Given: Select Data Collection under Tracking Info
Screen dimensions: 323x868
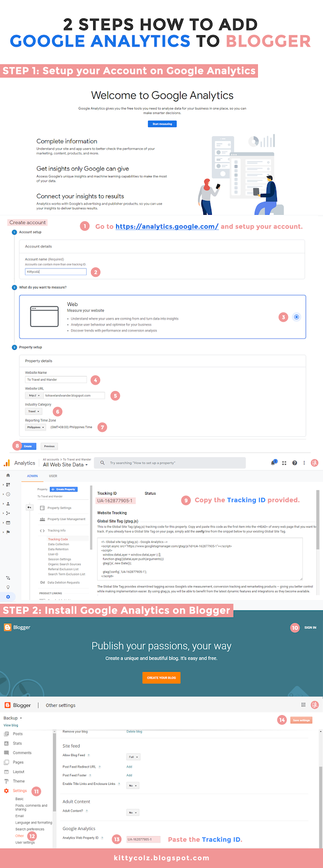Looking at the screenshot, I should (x=59, y=544).
